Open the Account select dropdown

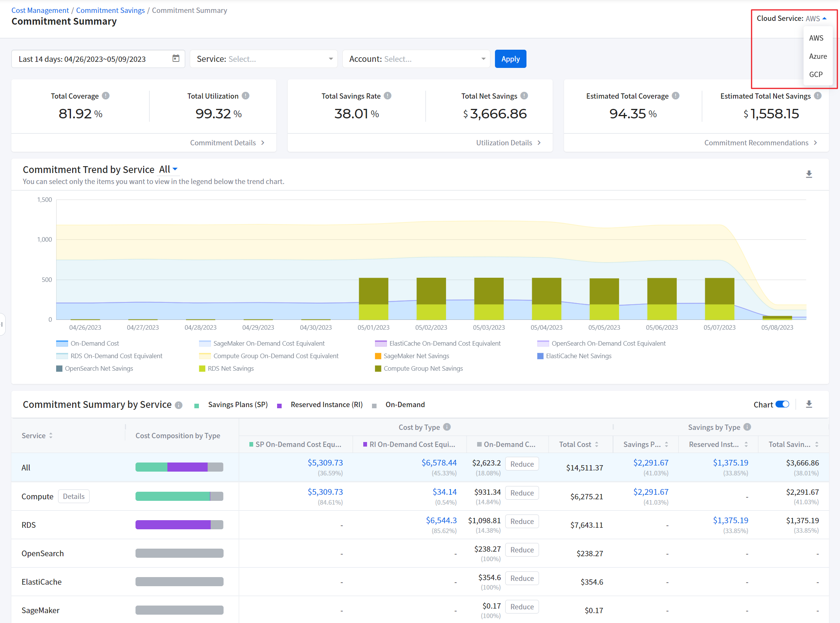[x=416, y=59]
